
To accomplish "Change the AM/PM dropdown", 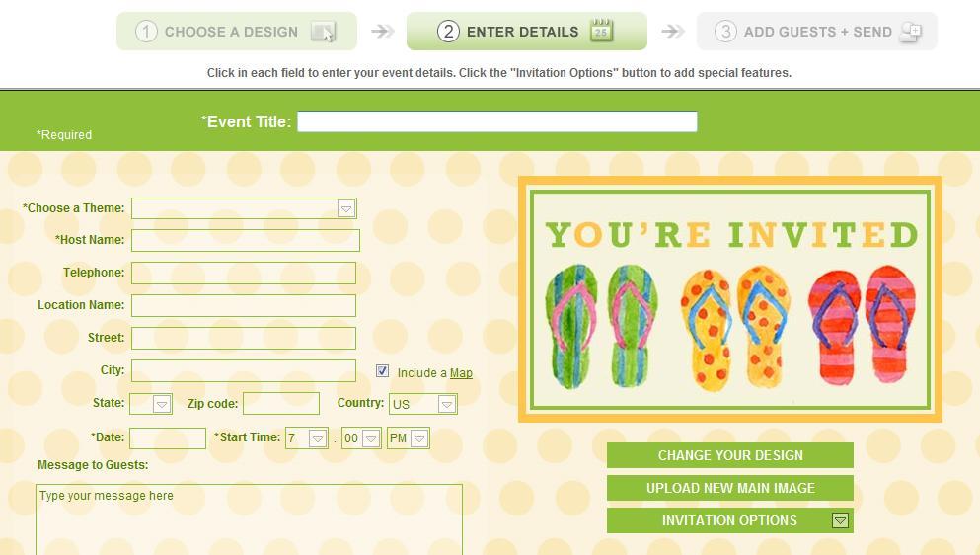I will 409,438.
